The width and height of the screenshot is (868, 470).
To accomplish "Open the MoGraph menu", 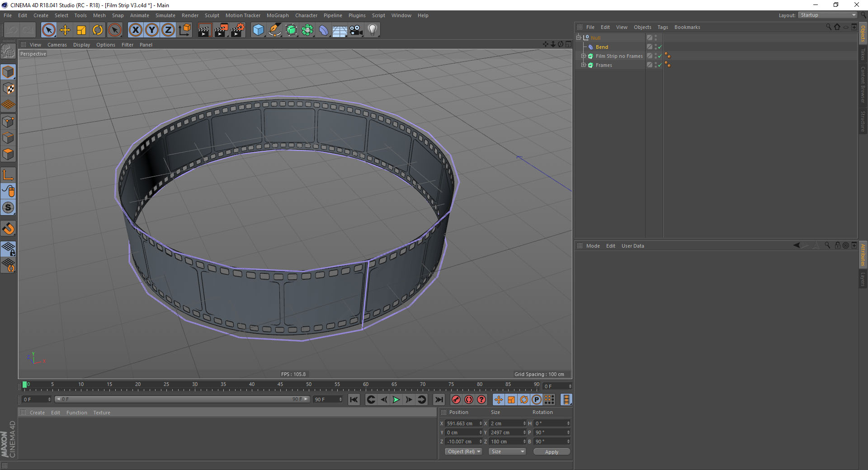I will pos(277,15).
